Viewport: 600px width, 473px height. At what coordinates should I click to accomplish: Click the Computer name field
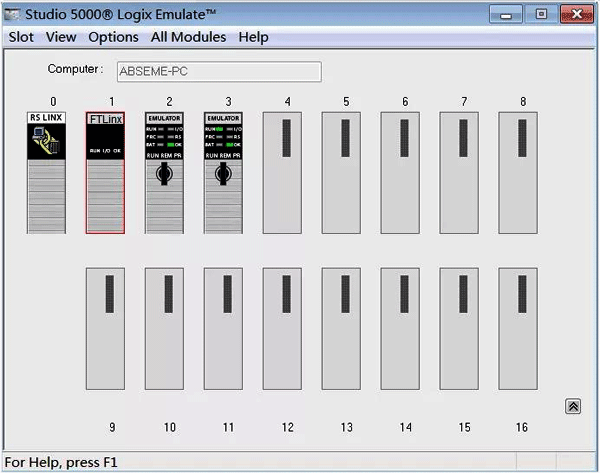[x=218, y=71]
